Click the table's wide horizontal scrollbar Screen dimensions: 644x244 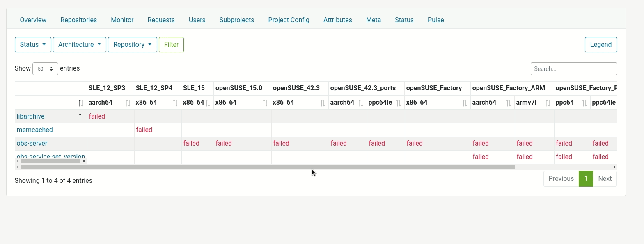click(268, 167)
